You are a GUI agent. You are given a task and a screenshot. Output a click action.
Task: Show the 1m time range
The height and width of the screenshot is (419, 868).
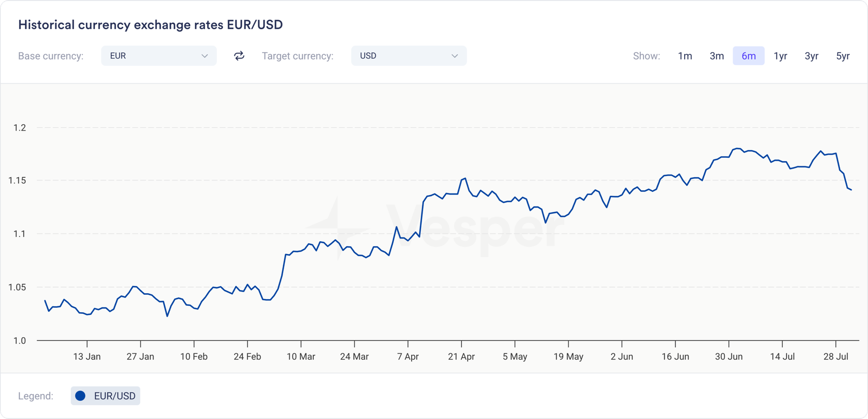point(685,56)
